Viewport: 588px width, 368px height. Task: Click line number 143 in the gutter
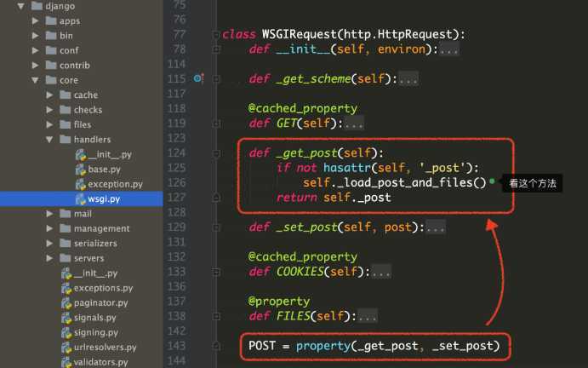(x=176, y=346)
